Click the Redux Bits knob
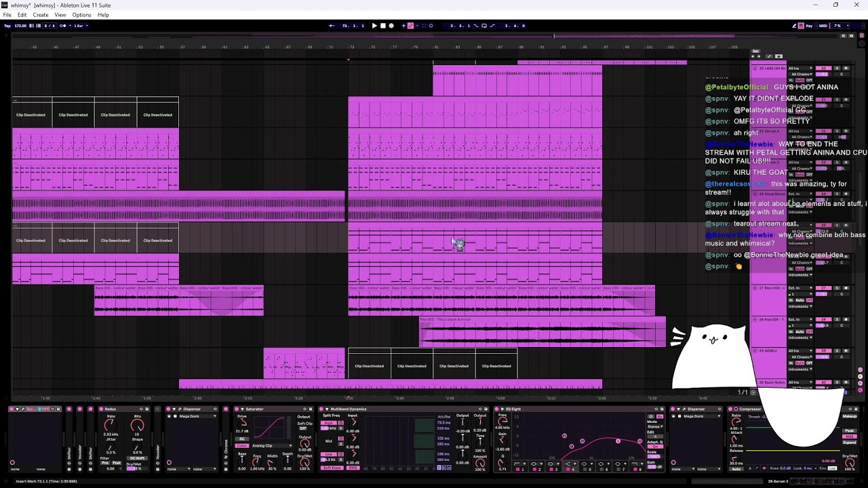868x488 pixels. [x=137, y=426]
